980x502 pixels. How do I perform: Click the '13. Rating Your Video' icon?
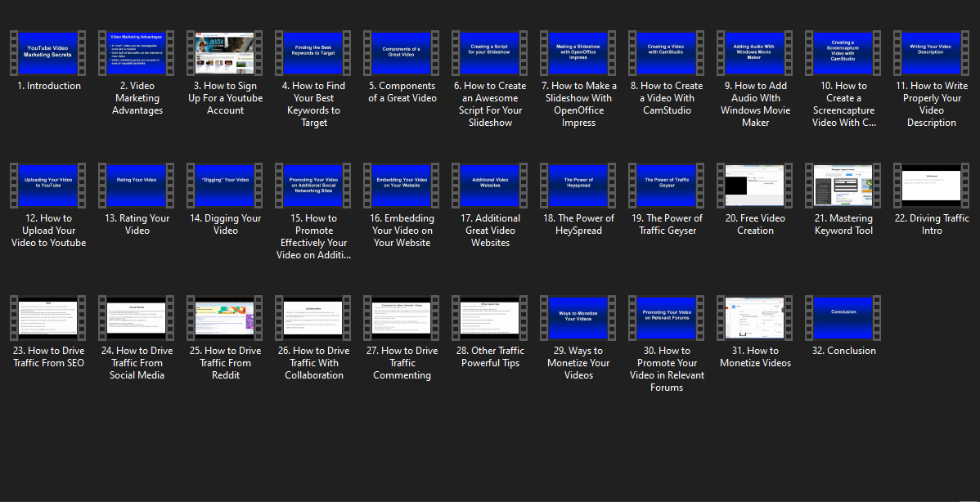point(137,186)
